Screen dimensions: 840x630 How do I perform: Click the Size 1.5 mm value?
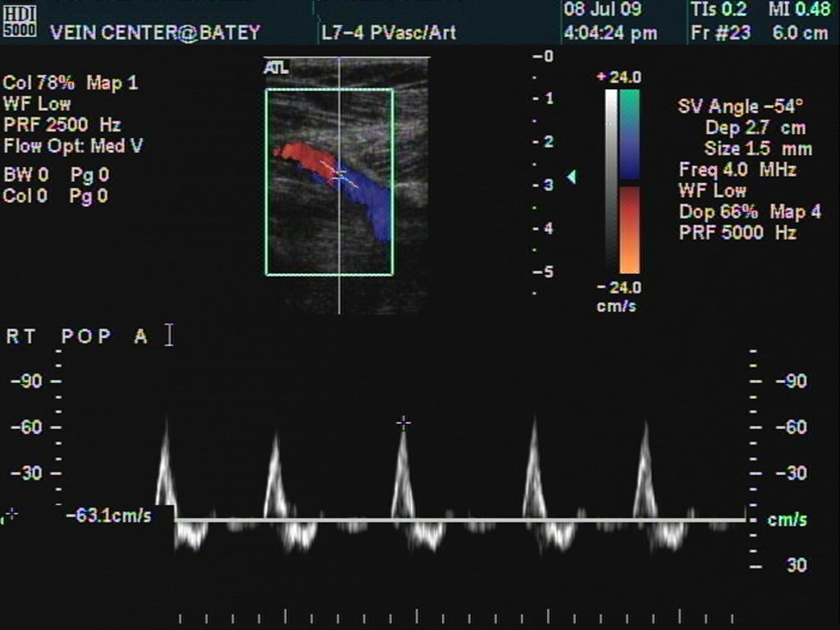[758, 148]
